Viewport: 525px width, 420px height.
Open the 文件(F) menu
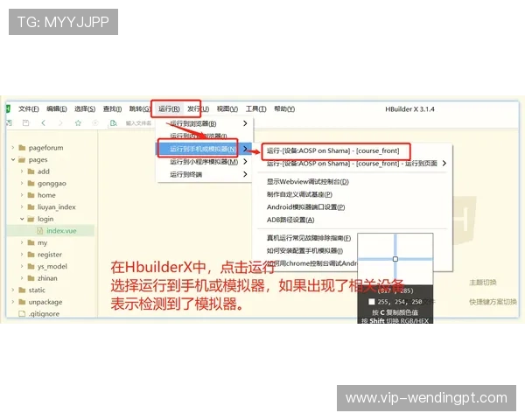click(29, 108)
